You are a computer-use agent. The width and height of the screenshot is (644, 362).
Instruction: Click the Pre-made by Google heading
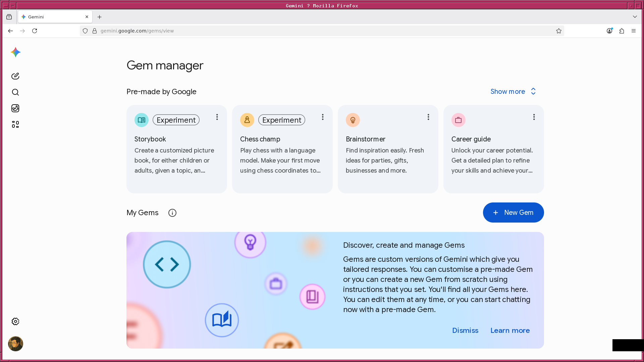(161, 92)
